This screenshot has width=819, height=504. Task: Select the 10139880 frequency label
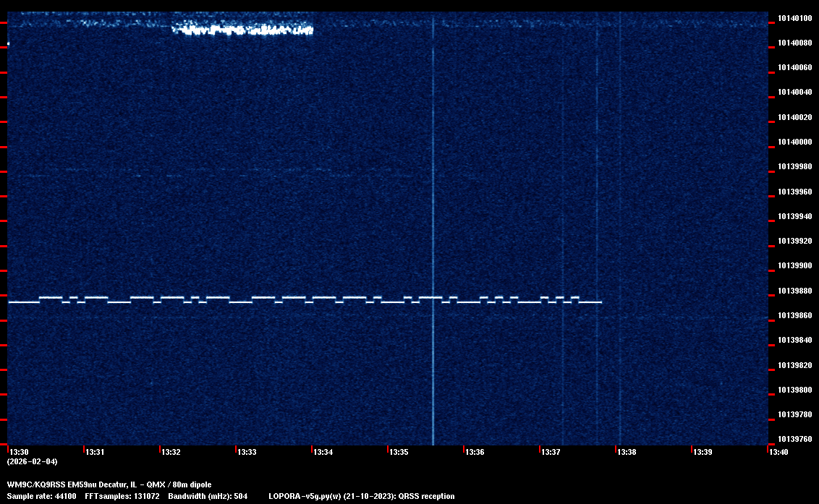794,291
